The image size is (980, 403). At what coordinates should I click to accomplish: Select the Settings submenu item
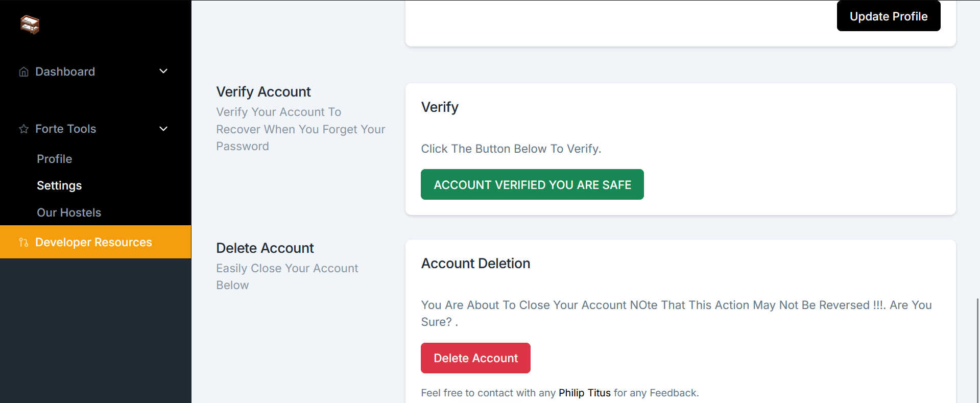[x=59, y=185]
